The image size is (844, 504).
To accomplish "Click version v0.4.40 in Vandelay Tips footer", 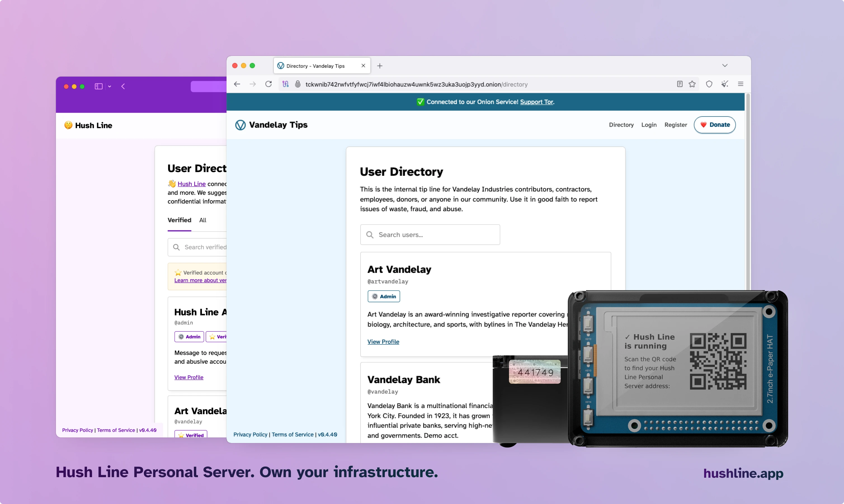I will coord(327,434).
